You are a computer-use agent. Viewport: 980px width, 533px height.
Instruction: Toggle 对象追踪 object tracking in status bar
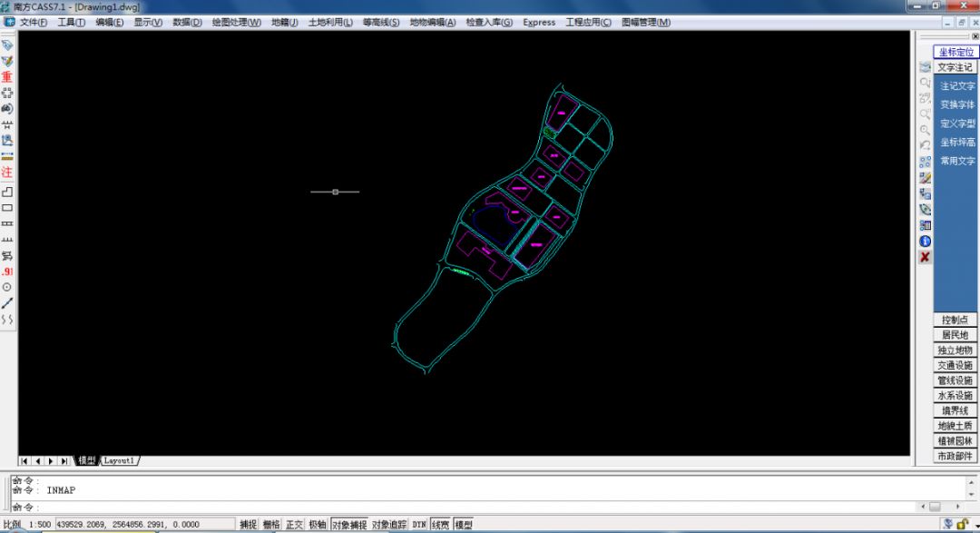389,524
